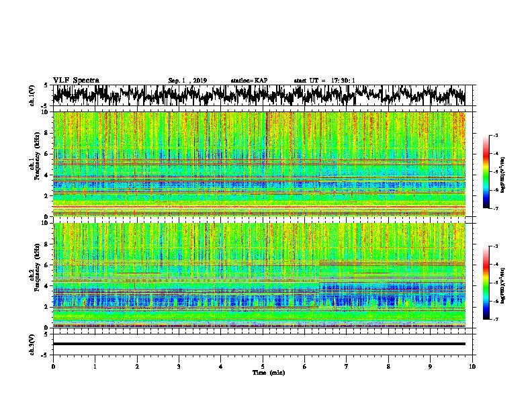Click the "start UT = 17:30: 1" header text
Image resolution: width=532 pixels, height=411 pixels.
point(324,81)
